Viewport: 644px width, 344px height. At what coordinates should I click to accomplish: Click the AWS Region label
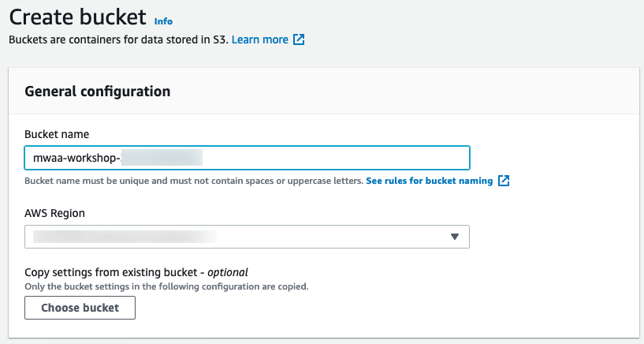54,213
